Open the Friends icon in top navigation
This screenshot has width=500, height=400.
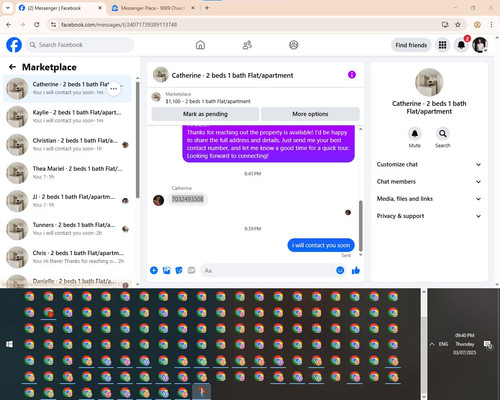(247, 45)
